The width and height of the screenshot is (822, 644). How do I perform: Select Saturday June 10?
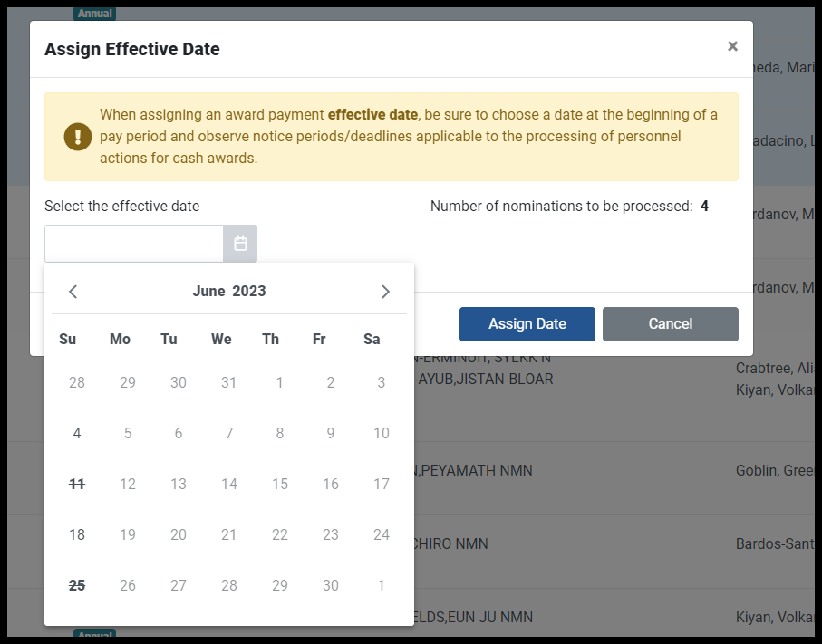coord(382,433)
